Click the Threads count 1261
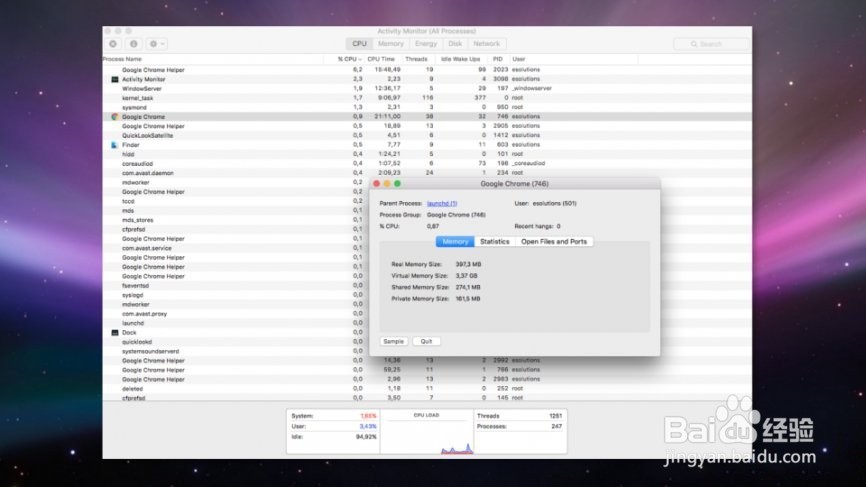This screenshot has height=487, width=866. point(556,416)
